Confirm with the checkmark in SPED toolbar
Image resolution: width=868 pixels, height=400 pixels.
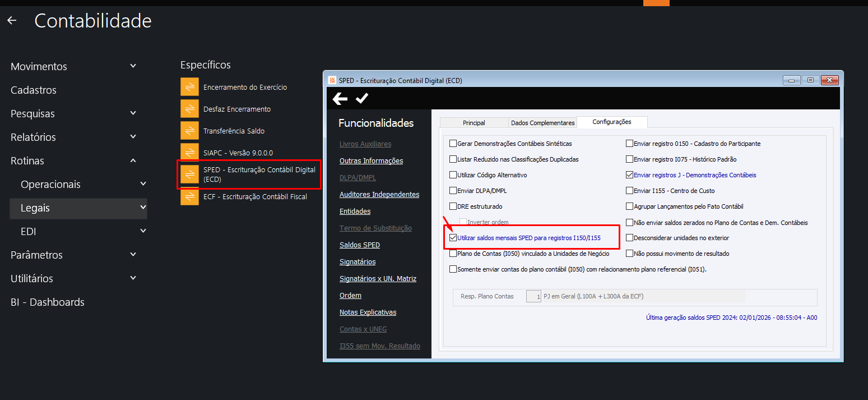click(x=362, y=99)
